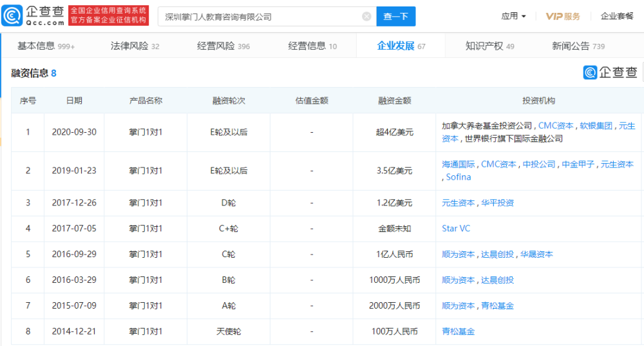
Task: Open the Sofina investor link
Action: point(459,177)
